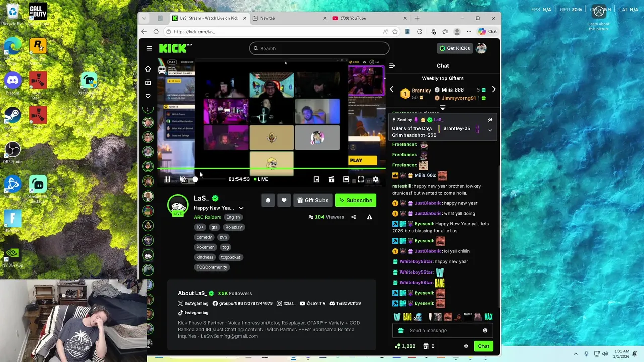Send message with green Chat button

484,346
